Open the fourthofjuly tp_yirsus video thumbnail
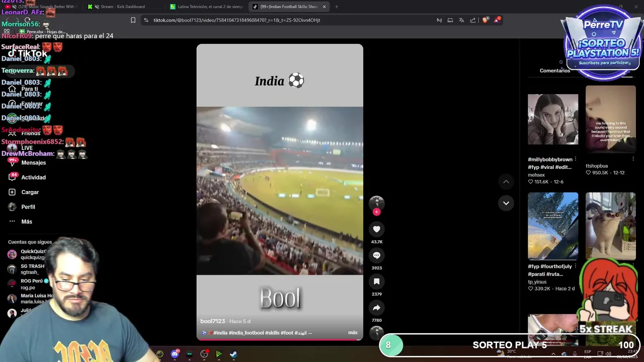The width and height of the screenshot is (644, 362). (553, 226)
